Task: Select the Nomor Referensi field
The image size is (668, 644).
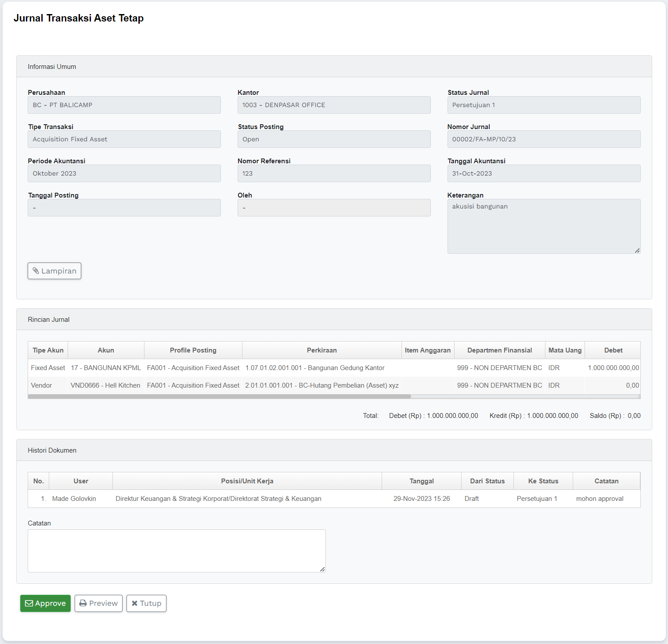Action: [x=334, y=173]
